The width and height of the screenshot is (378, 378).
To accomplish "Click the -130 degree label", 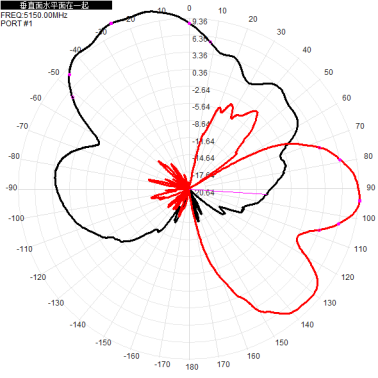I will click(56, 303).
